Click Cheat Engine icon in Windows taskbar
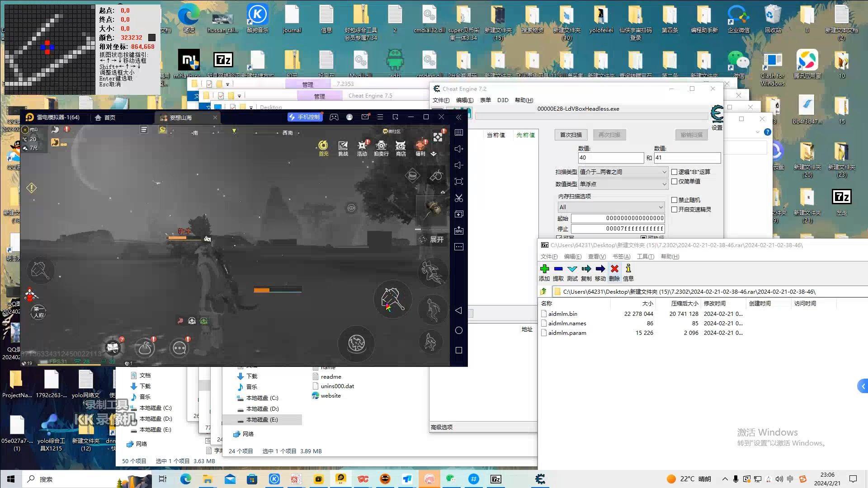The width and height of the screenshot is (868, 488). [540, 479]
